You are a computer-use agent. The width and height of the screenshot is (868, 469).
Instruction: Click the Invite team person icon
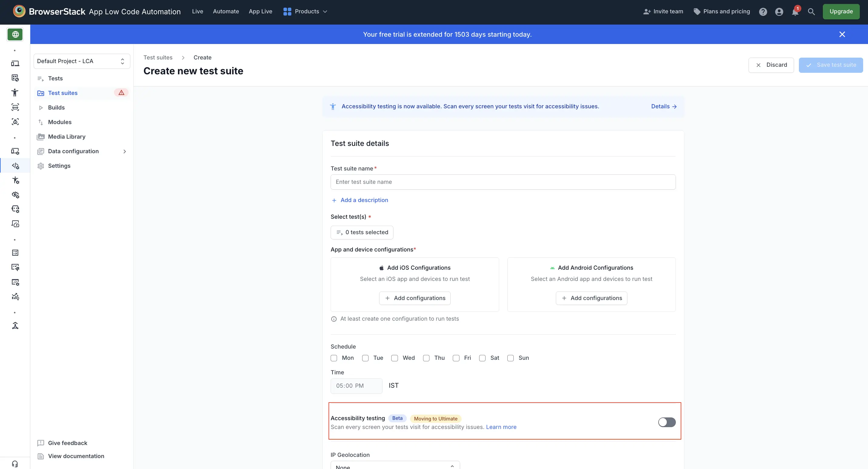(647, 12)
